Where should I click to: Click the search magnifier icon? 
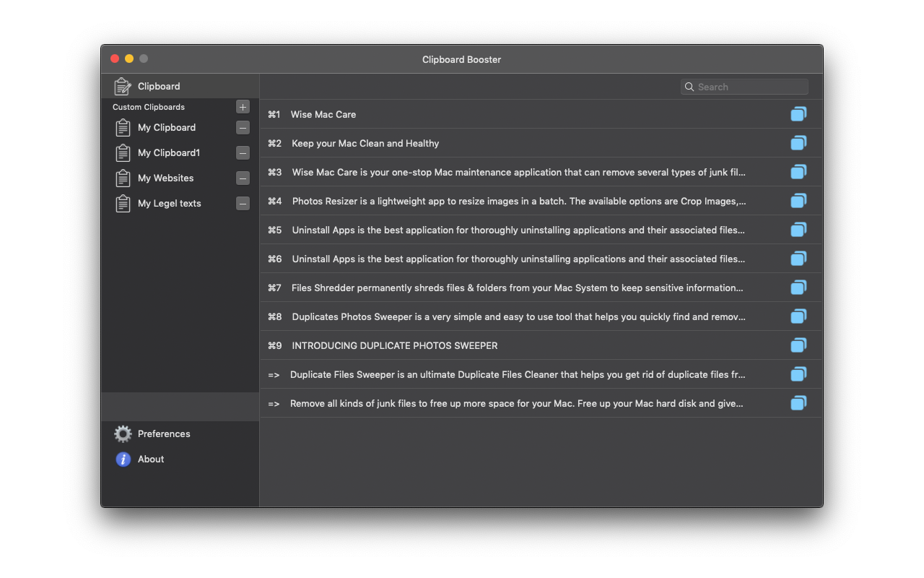click(x=689, y=87)
